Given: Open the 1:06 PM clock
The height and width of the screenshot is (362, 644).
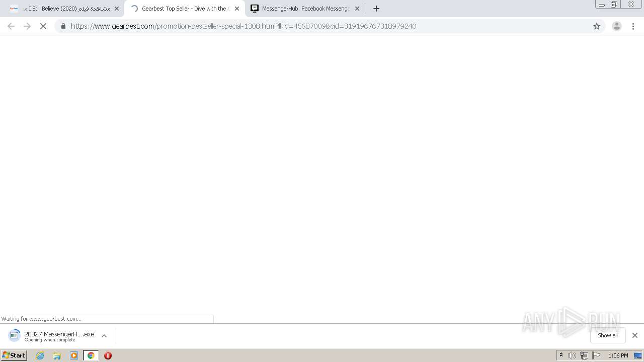Looking at the screenshot, I should [x=618, y=355].
